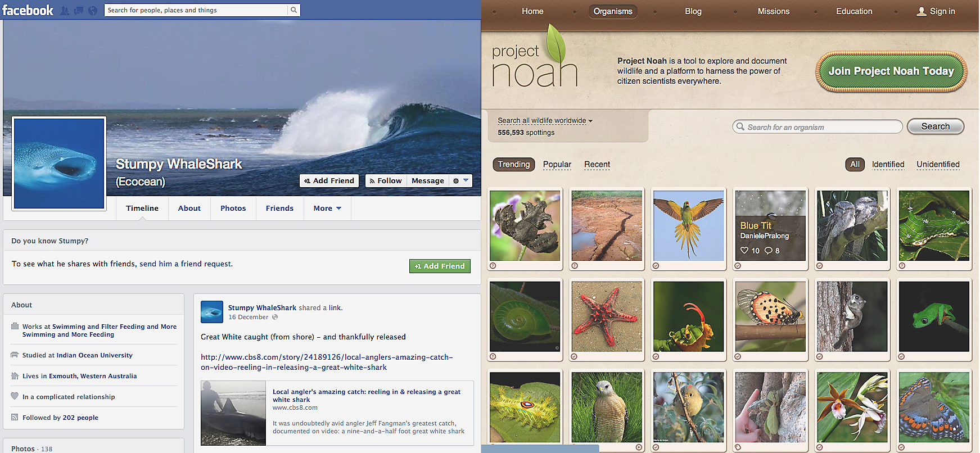
Task: Click the Follow button RSS icon
Action: 372,181
